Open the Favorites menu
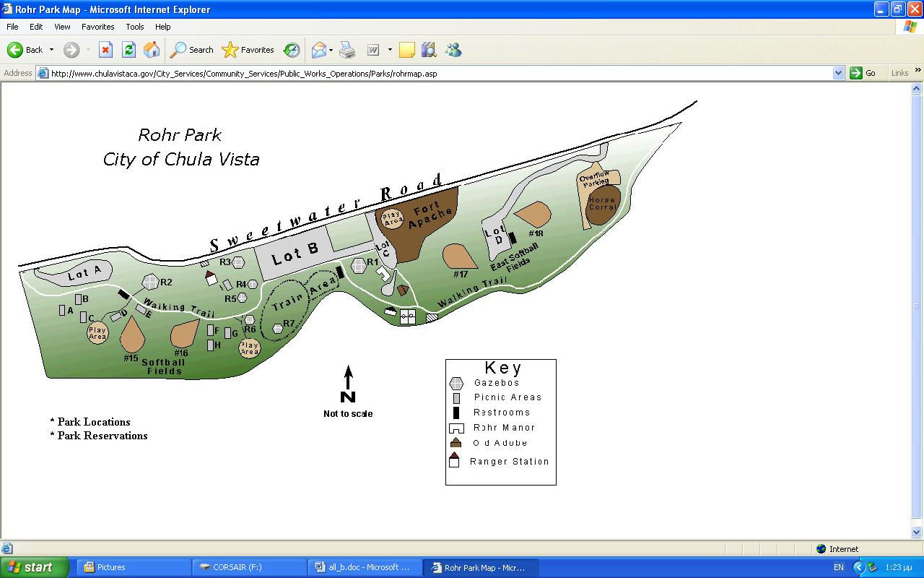Screen dimensions: 924x578 [98, 27]
